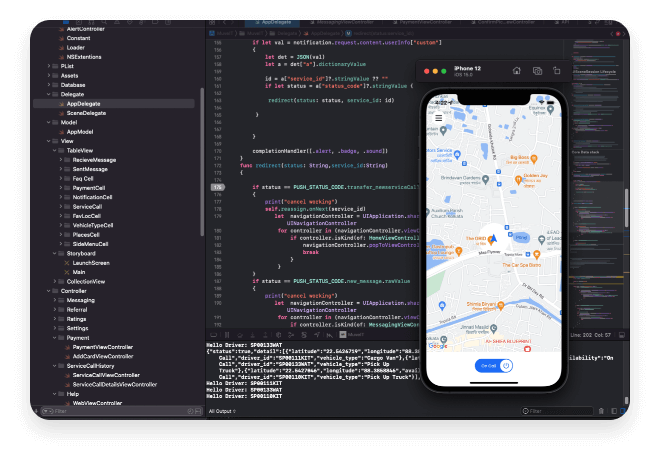Click the simulator Home button icon
The width and height of the screenshot is (660, 460).
click(x=516, y=71)
